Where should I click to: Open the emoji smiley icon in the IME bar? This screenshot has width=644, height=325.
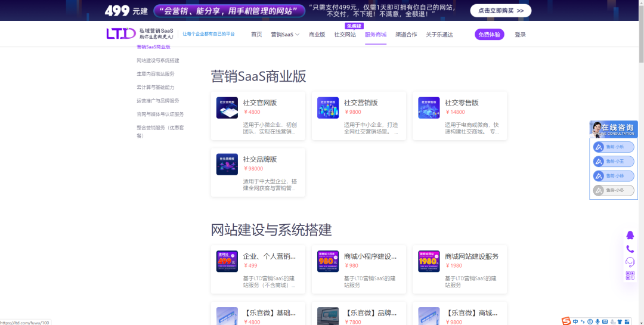click(590, 321)
